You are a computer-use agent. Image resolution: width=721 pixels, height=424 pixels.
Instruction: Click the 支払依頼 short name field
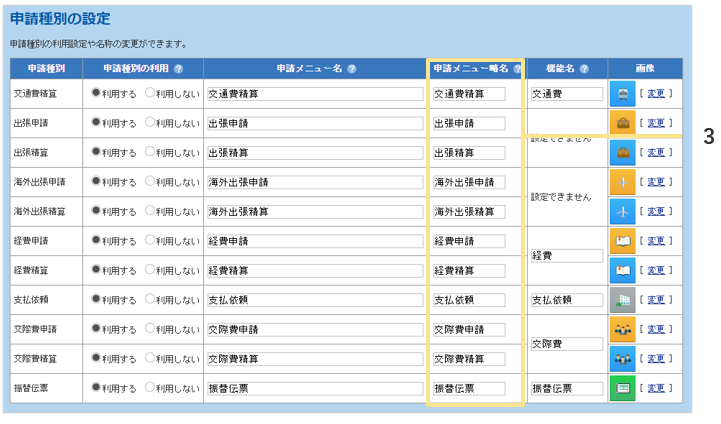[x=468, y=300]
